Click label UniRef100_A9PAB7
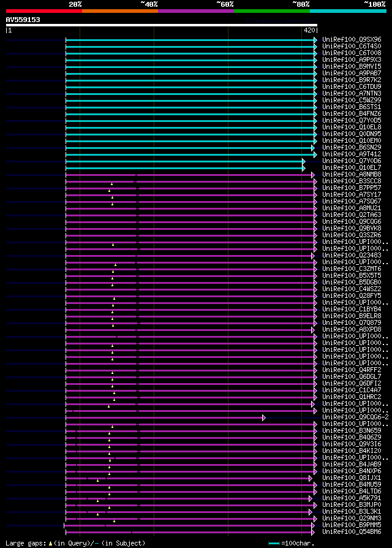The height and width of the screenshot is (548, 392). tap(352, 74)
